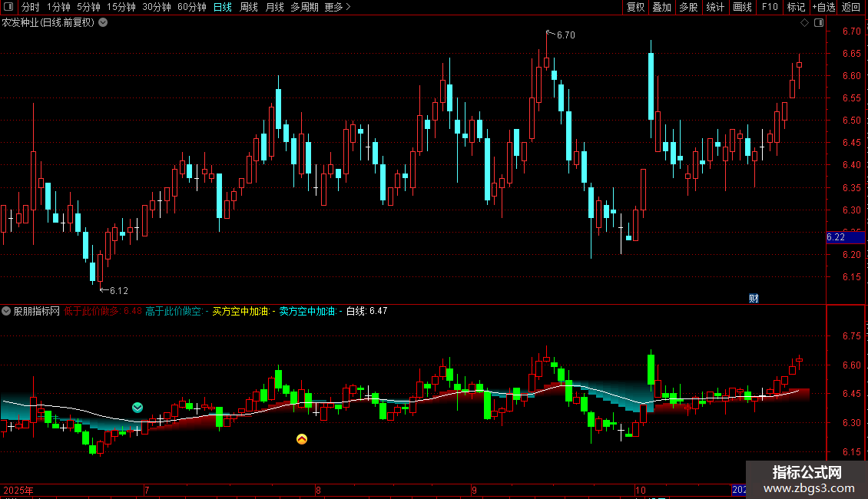Select the 60分钟 period tab
868x499 pixels.
pyautogui.click(x=191, y=7)
